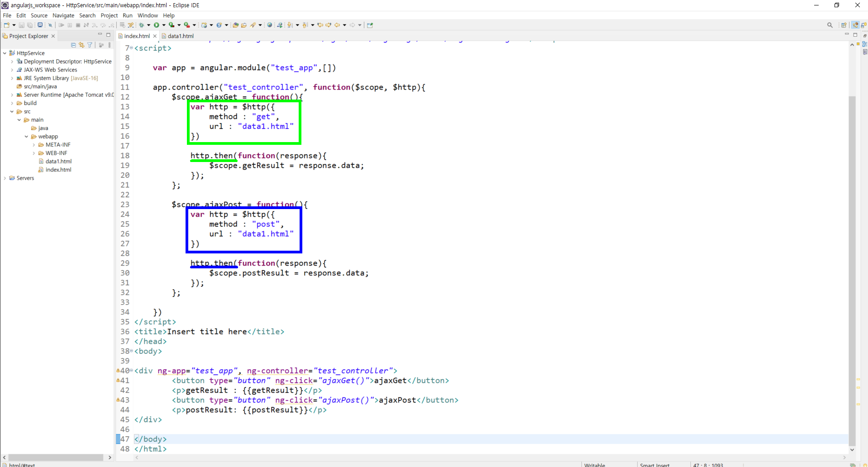Click the New file wizard icon
Viewport: 868px width, 467px height.
coord(7,25)
